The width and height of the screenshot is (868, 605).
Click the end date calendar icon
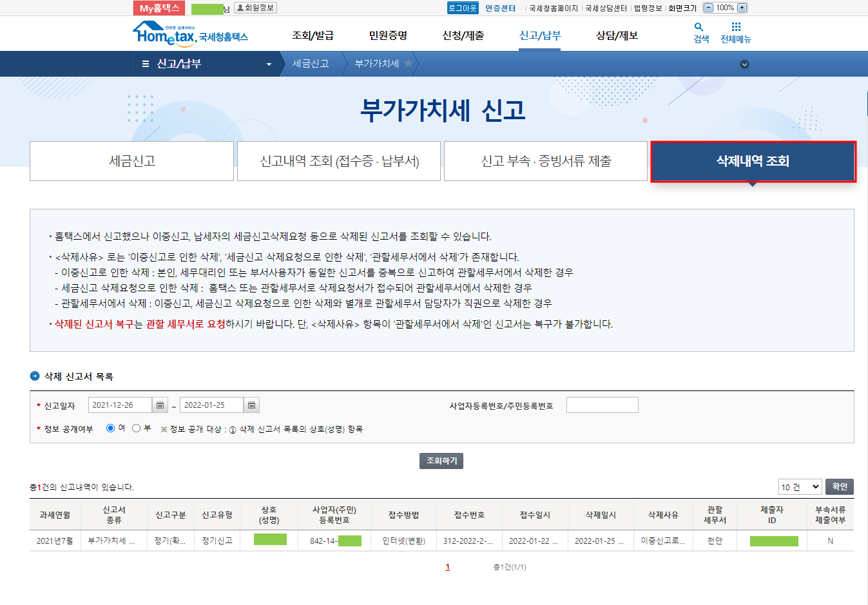252,405
